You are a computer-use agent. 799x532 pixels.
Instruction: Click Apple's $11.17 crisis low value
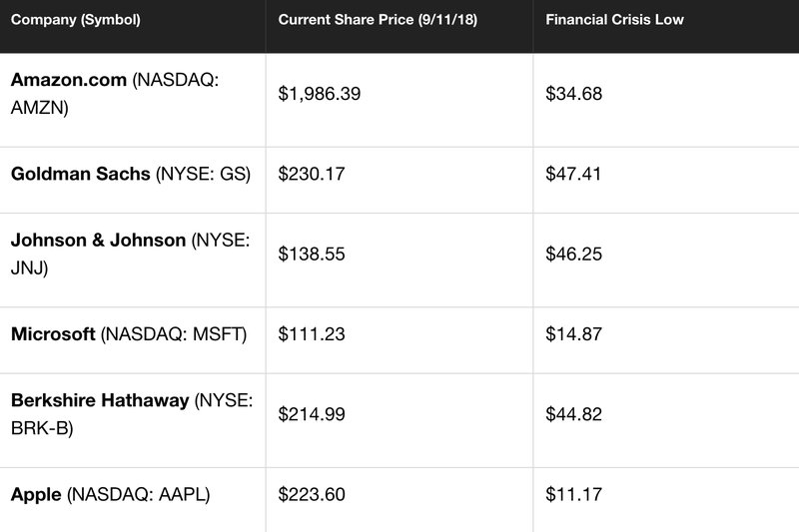[573, 495]
